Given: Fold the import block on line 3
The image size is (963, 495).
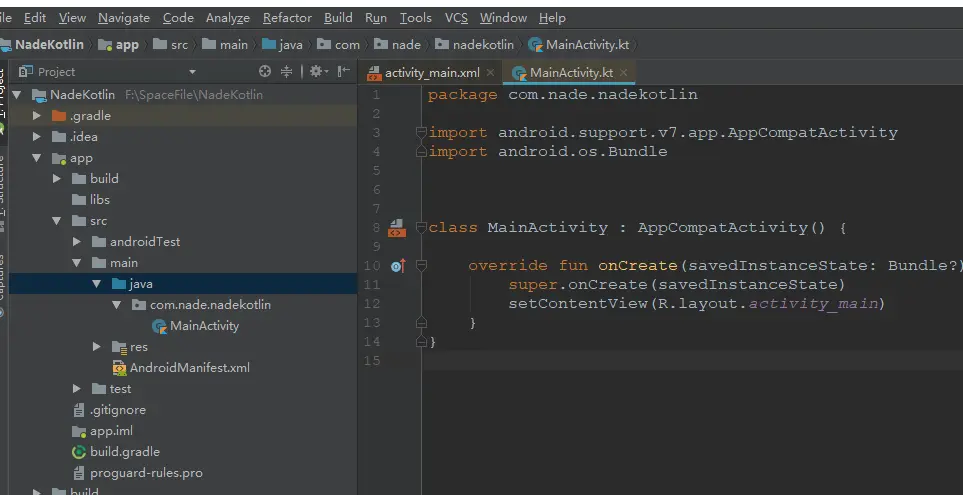Looking at the screenshot, I should (x=421, y=132).
